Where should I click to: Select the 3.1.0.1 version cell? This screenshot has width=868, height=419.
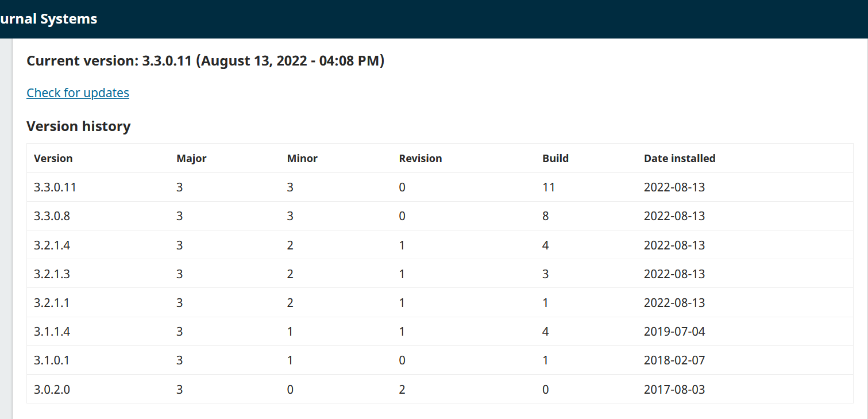(52, 360)
